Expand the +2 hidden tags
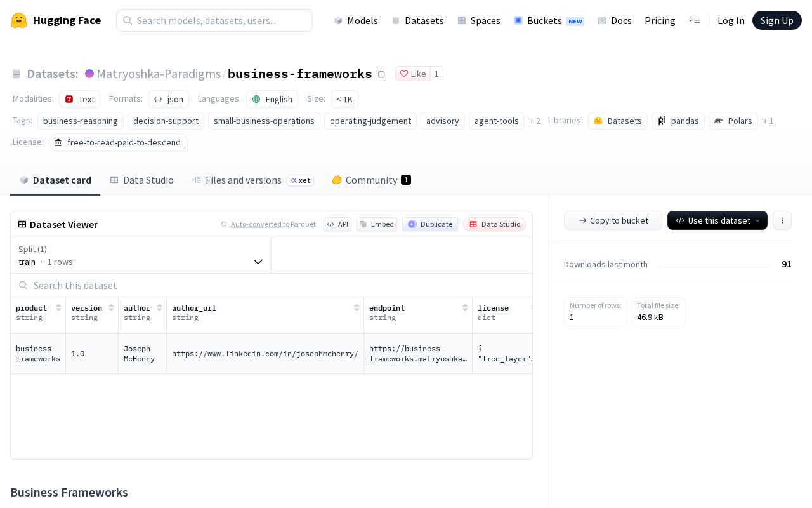The width and height of the screenshot is (812, 508). tap(535, 121)
